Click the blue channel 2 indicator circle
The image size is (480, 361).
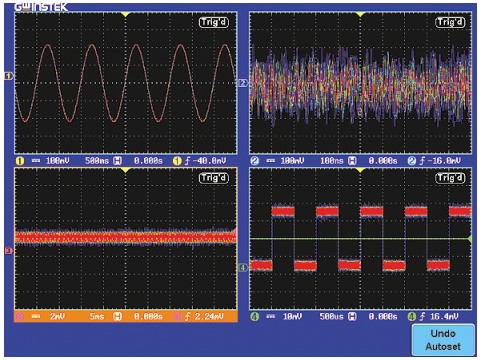(255, 161)
